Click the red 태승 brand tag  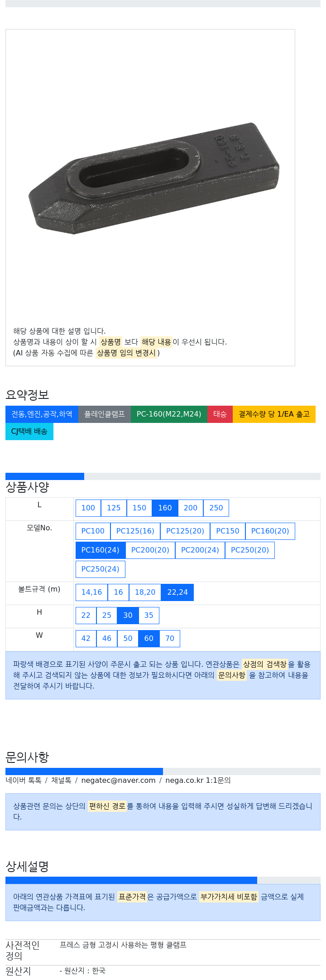(x=220, y=414)
